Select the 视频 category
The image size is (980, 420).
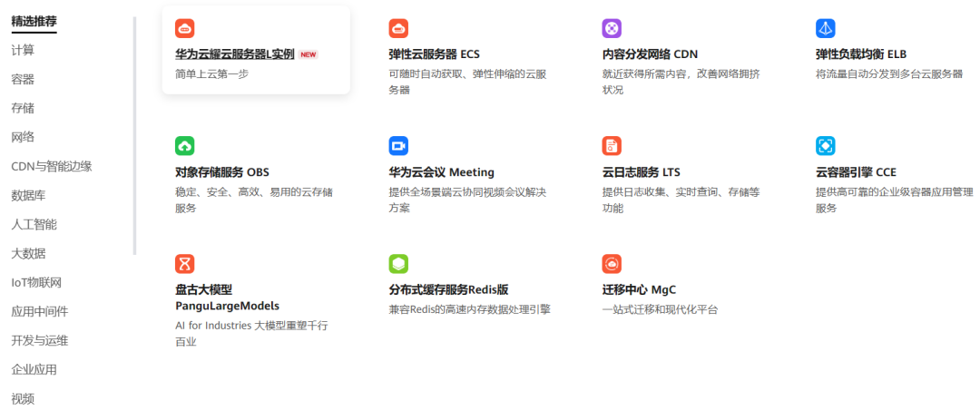(x=23, y=399)
